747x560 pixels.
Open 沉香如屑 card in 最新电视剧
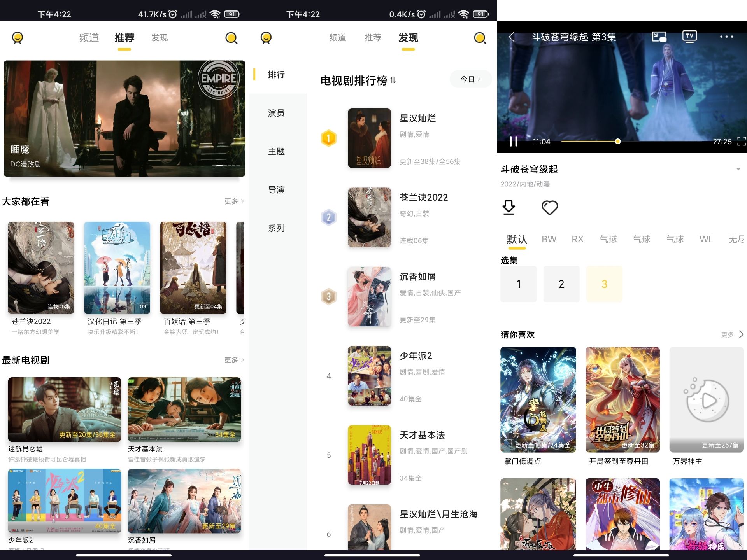coord(184,501)
